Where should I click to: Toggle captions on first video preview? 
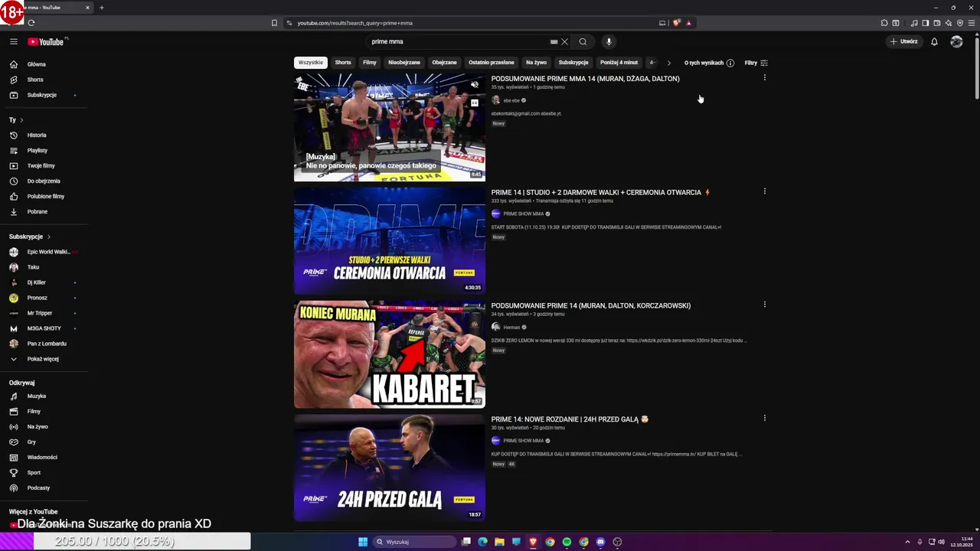pos(475,103)
